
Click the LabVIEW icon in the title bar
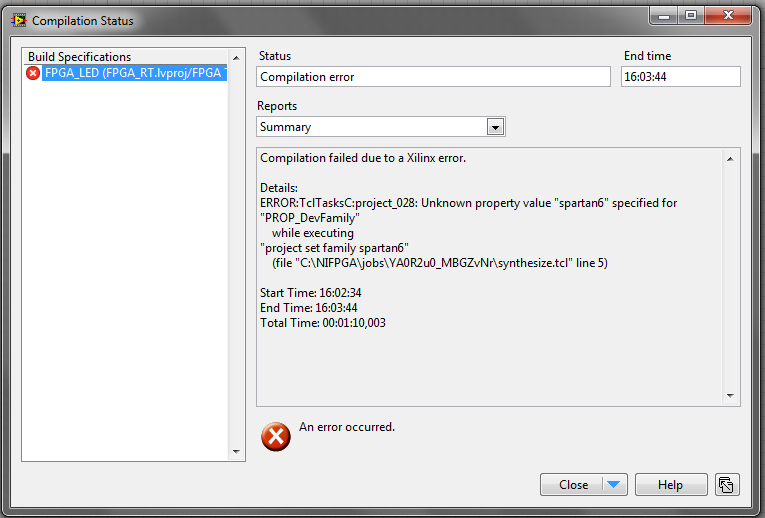(17, 19)
